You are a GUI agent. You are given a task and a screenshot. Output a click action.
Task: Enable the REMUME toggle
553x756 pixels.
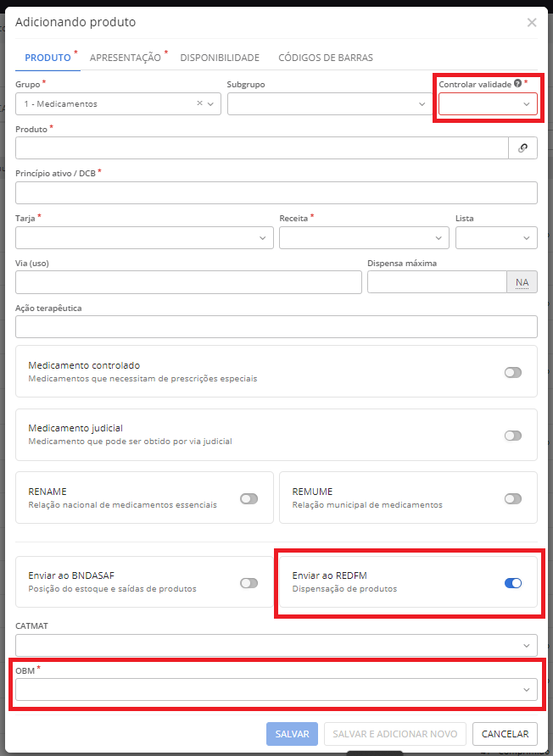click(x=512, y=498)
